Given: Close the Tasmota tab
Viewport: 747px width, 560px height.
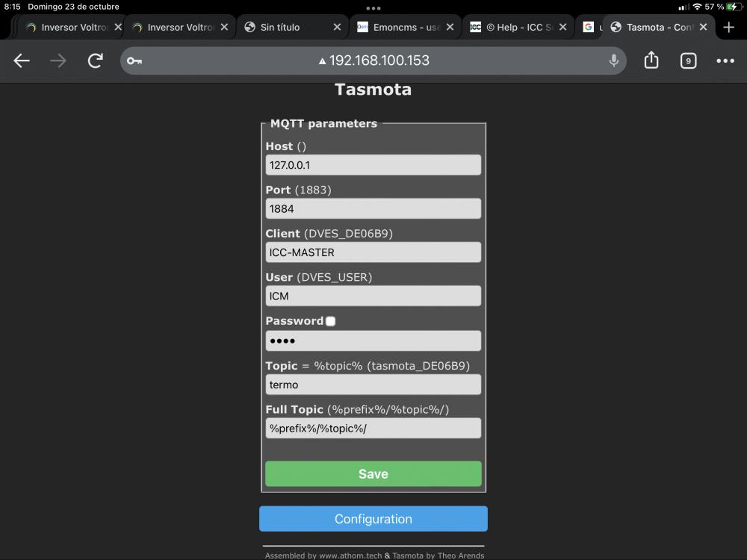Looking at the screenshot, I should pyautogui.click(x=703, y=27).
